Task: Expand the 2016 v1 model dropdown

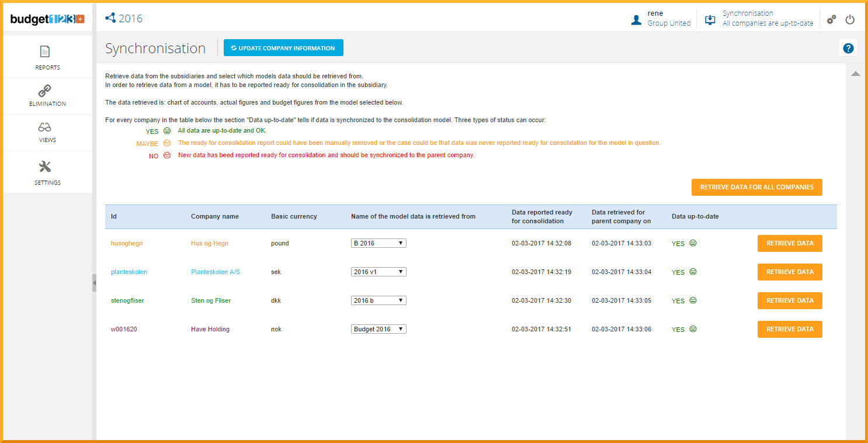Action: 379,272
